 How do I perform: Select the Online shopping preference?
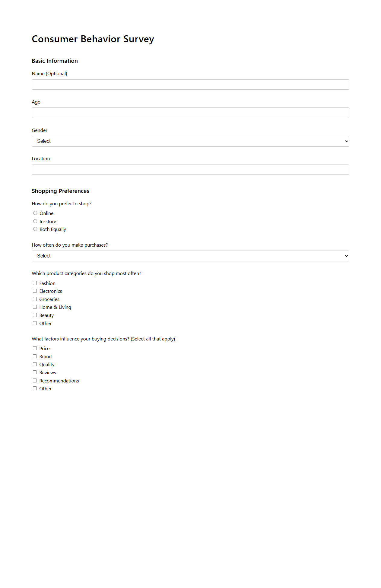click(35, 213)
